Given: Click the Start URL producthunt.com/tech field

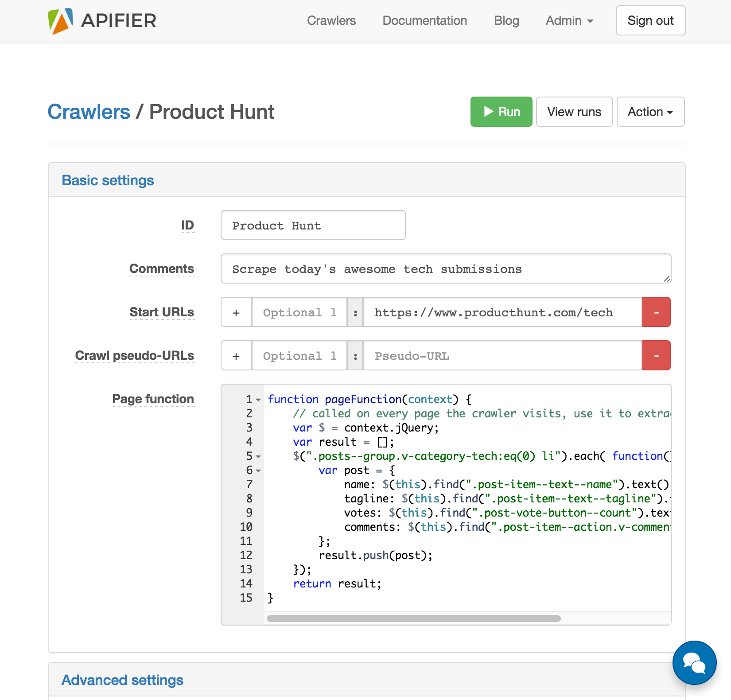Looking at the screenshot, I should click(503, 312).
